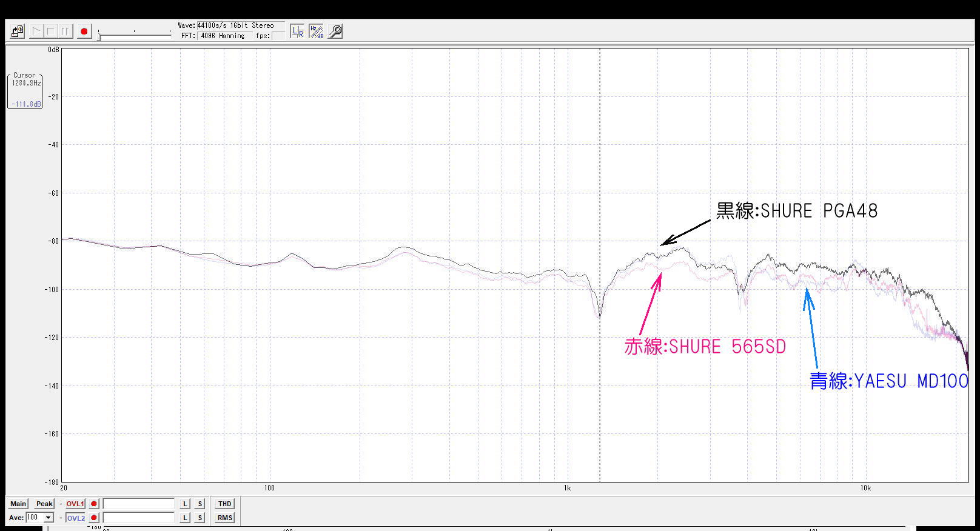Open the Hz/dB axis scale icon
980x531 pixels.
coord(317,32)
